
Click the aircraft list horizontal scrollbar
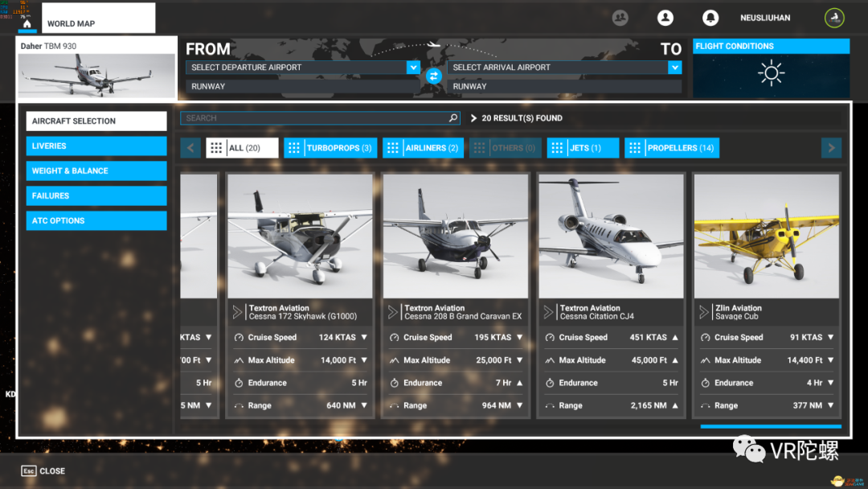(771, 426)
